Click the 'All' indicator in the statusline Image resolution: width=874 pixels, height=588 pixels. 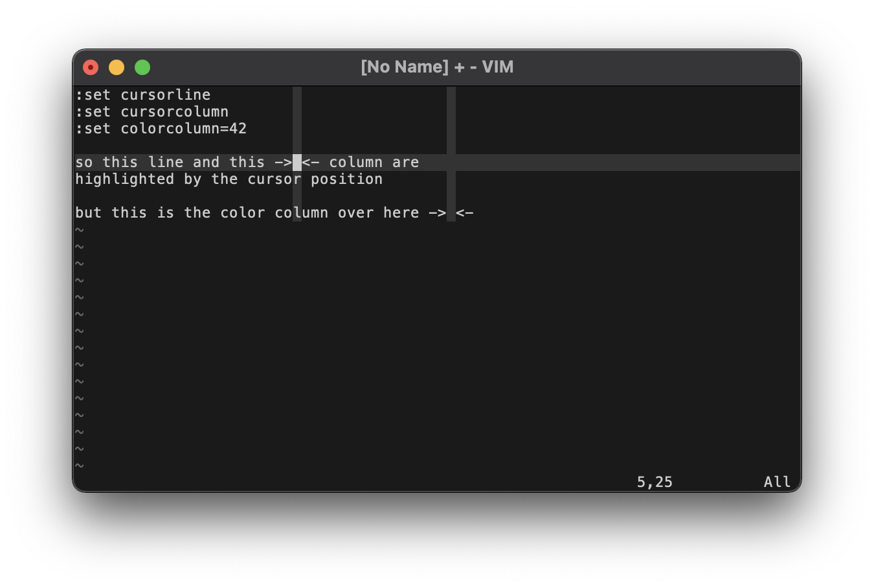(776, 481)
